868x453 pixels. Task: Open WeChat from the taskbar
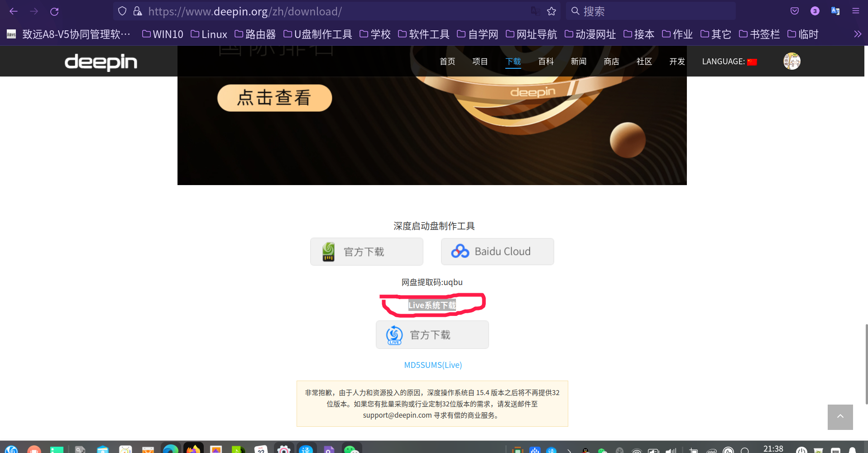click(353, 449)
